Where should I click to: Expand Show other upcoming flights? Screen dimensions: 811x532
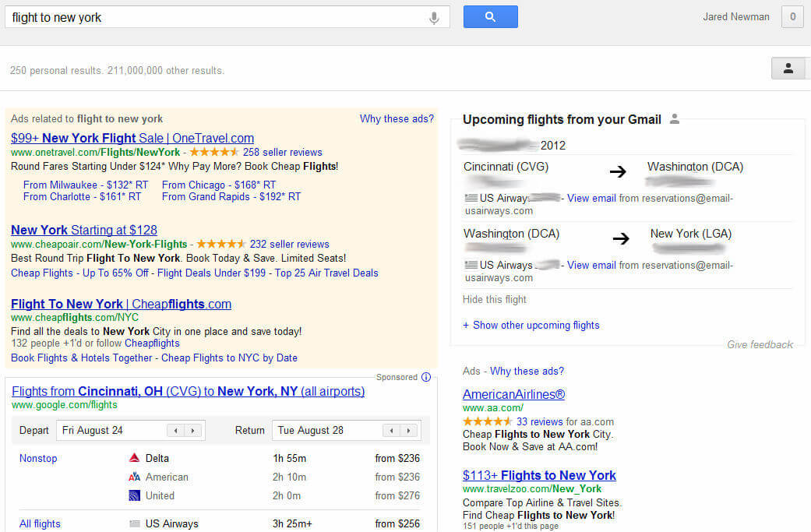click(x=531, y=325)
